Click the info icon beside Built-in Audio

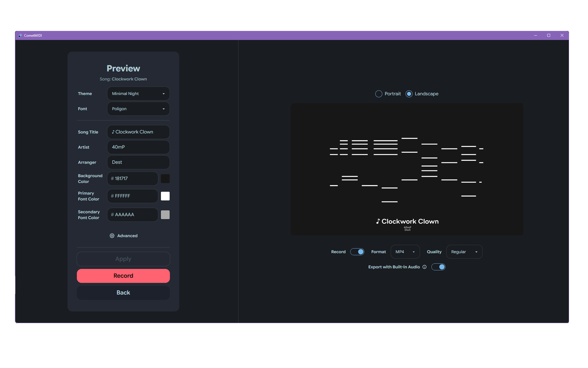click(x=424, y=267)
